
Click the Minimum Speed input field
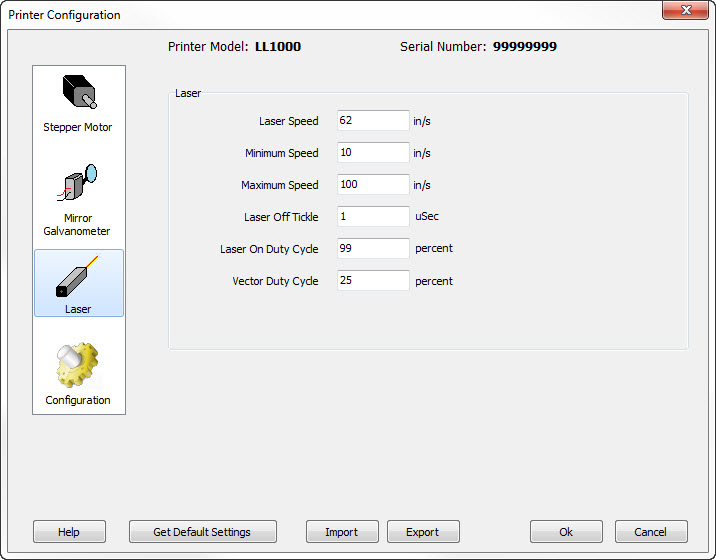click(x=373, y=153)
